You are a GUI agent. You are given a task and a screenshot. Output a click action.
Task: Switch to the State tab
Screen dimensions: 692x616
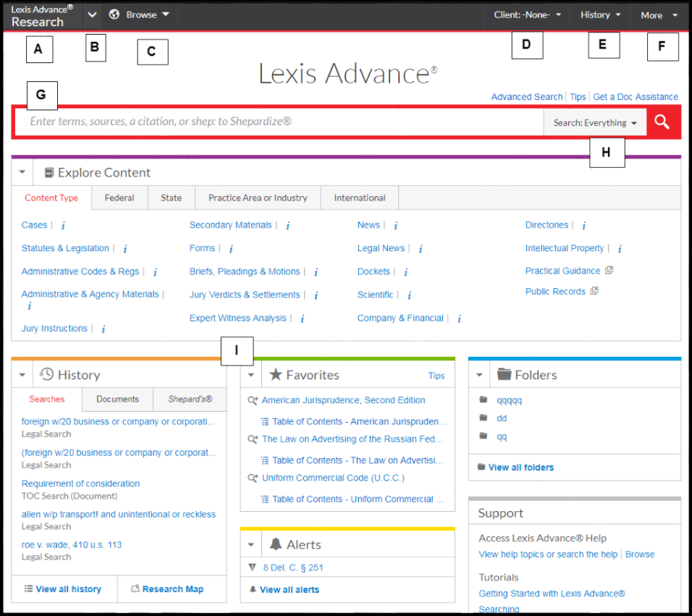click(172, 198)
